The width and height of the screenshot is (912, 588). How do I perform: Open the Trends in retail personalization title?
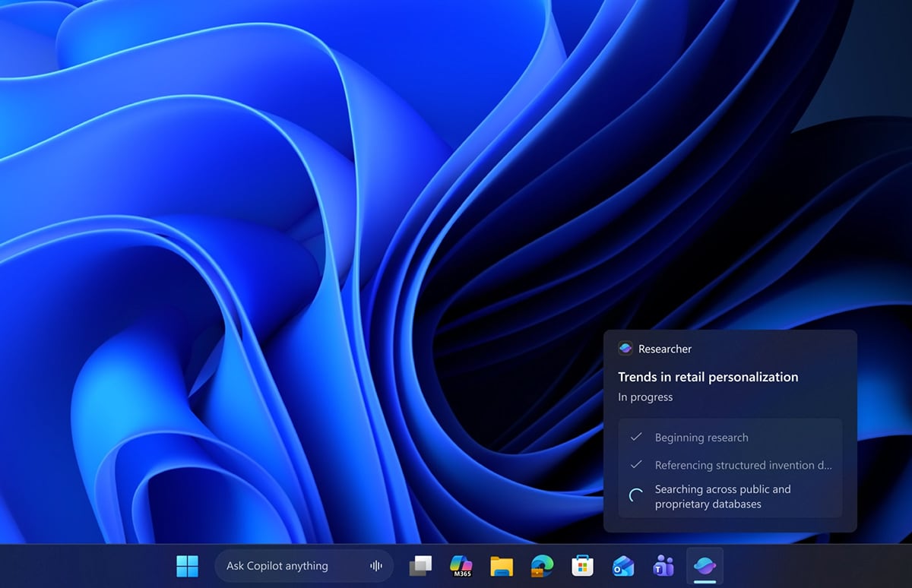click(x=708, y=377)
